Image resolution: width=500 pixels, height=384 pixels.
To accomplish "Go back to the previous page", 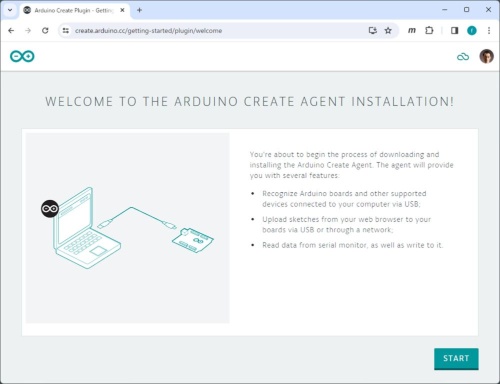I will point(11,31).
